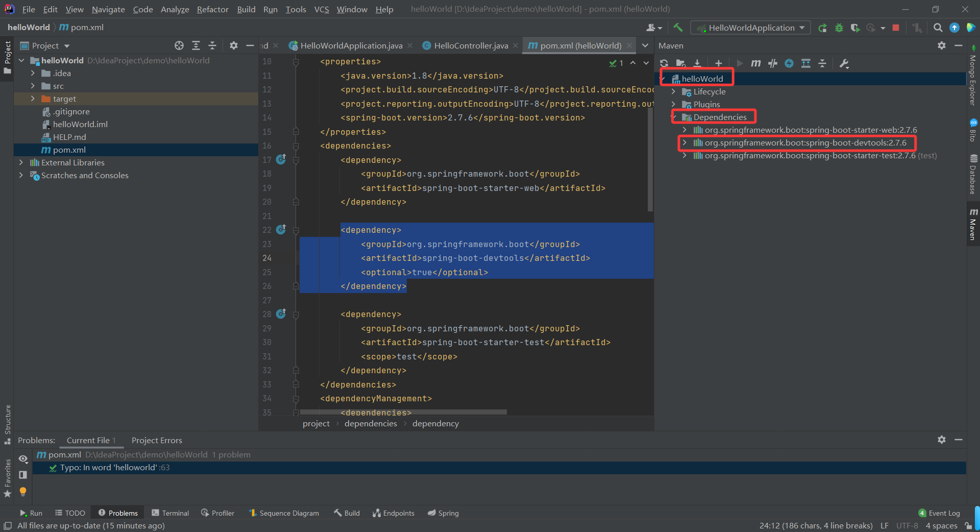Open HelloWorldApplication run configuration dropdown
This screenshot has width=980, height=532.
point(751,28)
